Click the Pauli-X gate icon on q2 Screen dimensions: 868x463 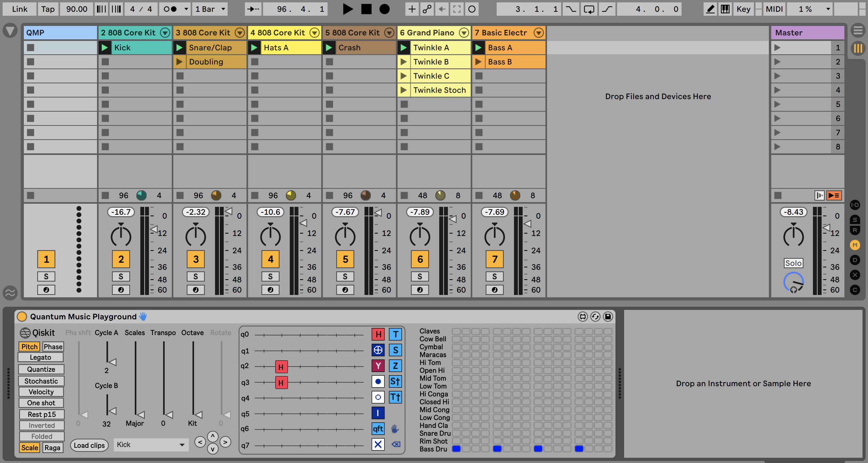click(x=378, y=349)
